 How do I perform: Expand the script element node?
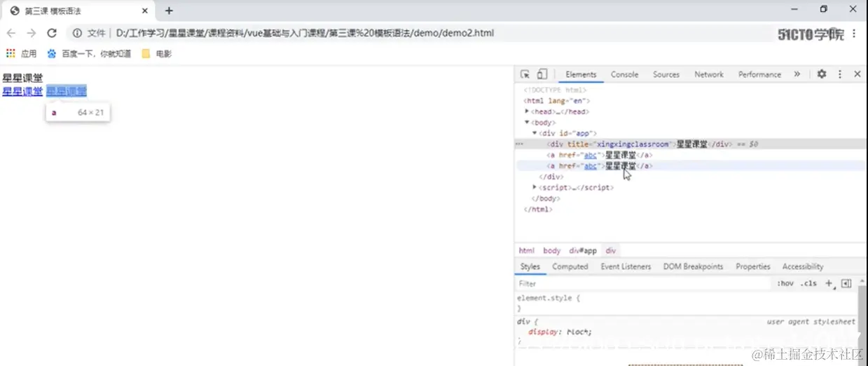(x=535, y=187)
